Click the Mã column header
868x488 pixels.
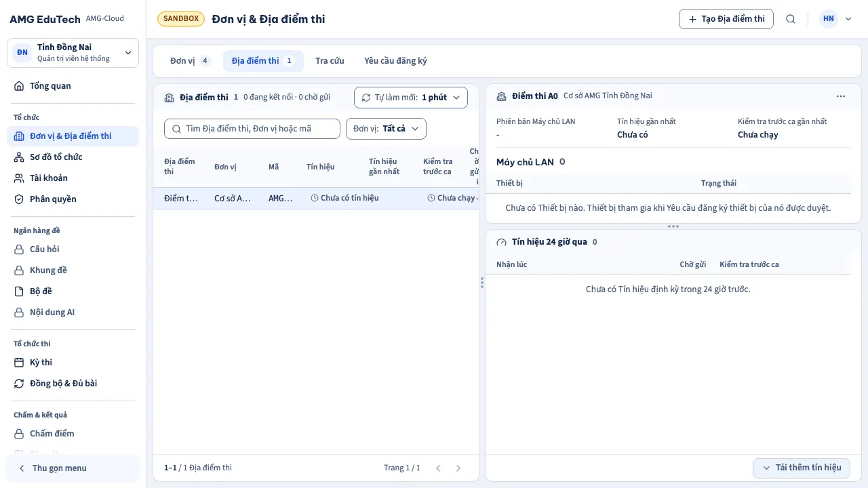coord(273,167)
